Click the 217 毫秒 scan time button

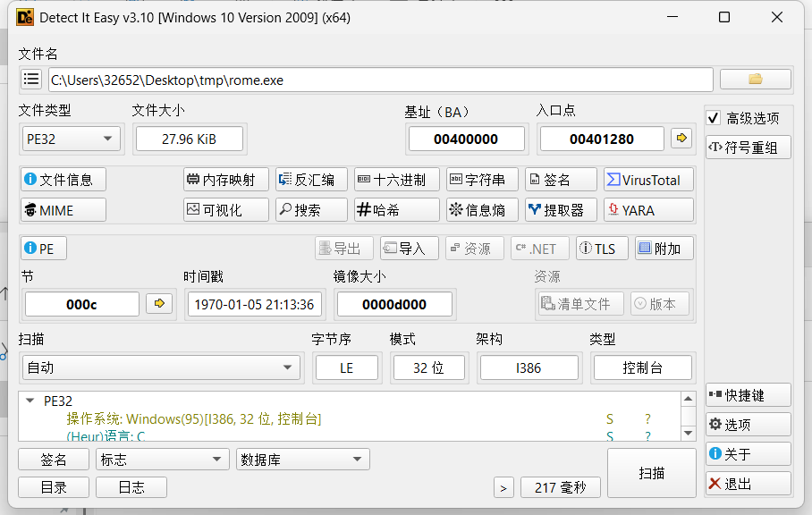[x=561, y=487]
